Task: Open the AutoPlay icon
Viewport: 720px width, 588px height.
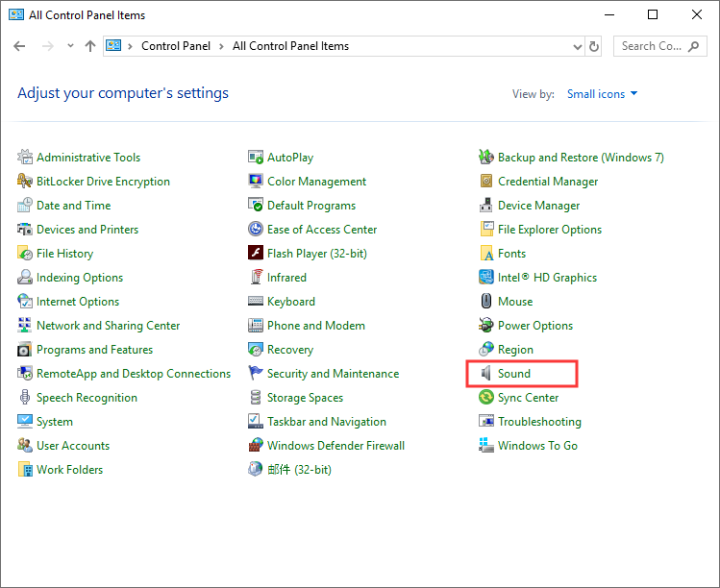Action: (256, 157)
